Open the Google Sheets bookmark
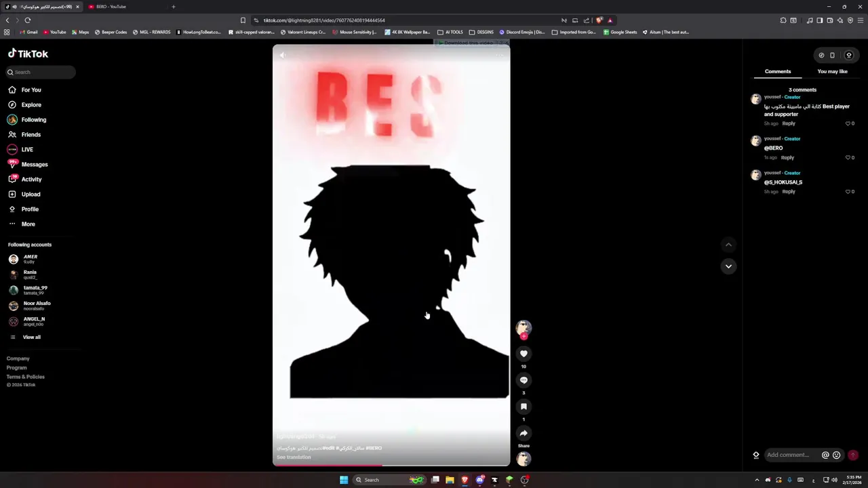868x488 pixels. click(x=620, y=32)
